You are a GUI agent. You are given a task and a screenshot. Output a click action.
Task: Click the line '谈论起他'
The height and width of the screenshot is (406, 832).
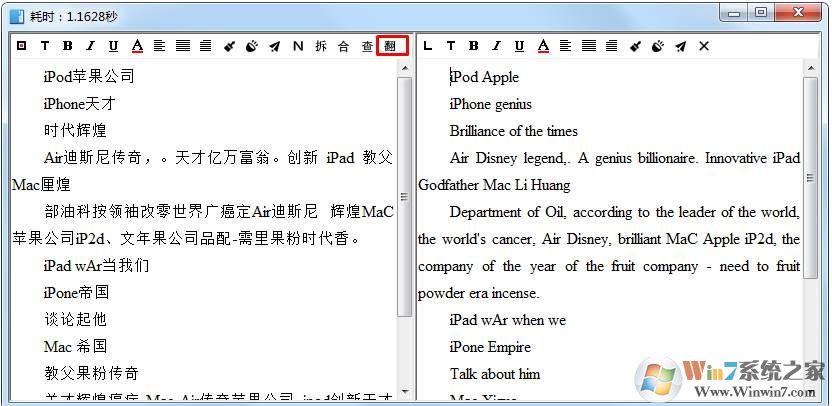[x=75, y=319]
